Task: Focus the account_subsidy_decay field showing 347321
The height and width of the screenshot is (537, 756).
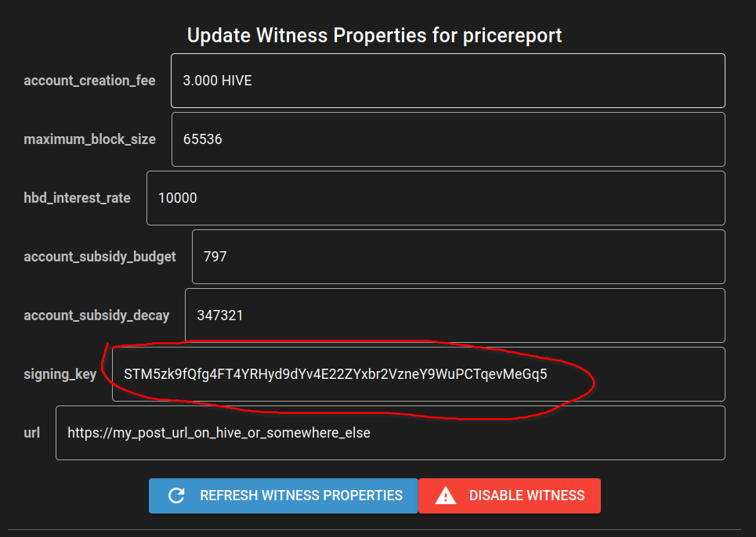Action: point(455,315)
